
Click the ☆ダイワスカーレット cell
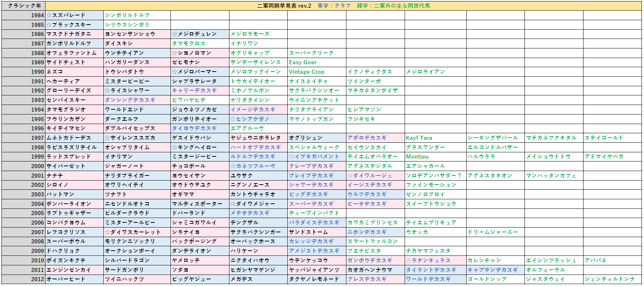137,232
